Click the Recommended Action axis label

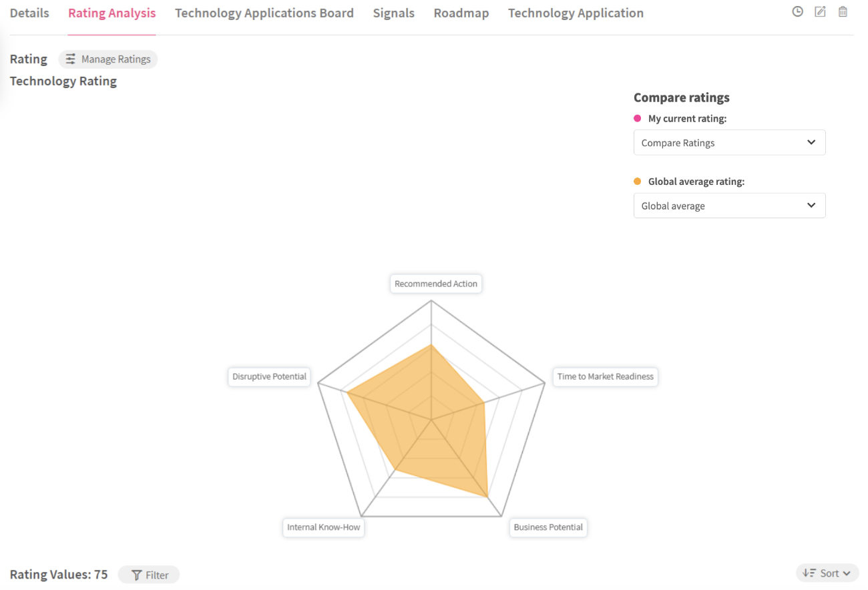pos(436,284)
